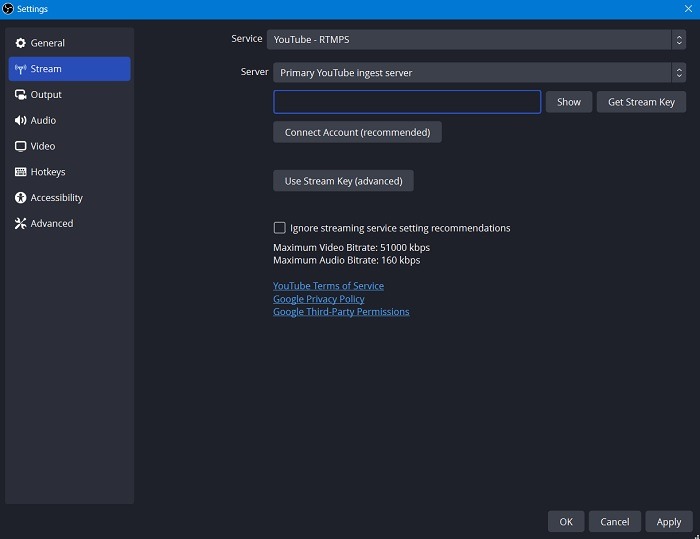700x539 pixels.
Task: Click Connect Account (recommended) button
Action: pos(357,132)
